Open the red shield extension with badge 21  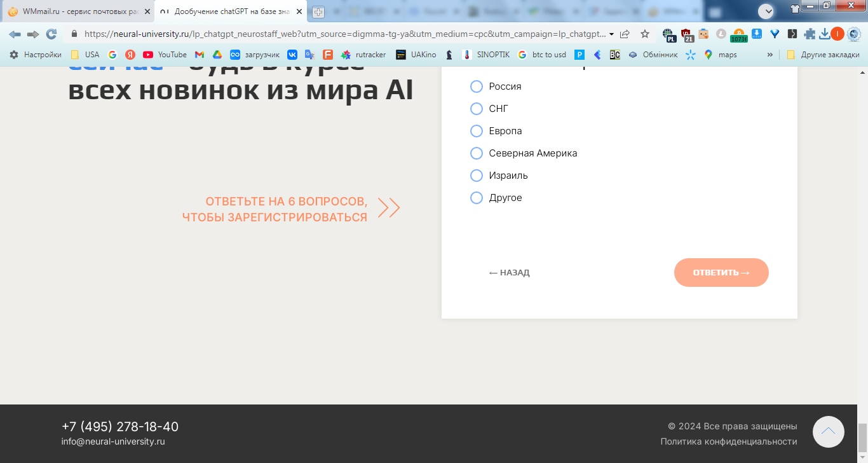tap(687, 34)
